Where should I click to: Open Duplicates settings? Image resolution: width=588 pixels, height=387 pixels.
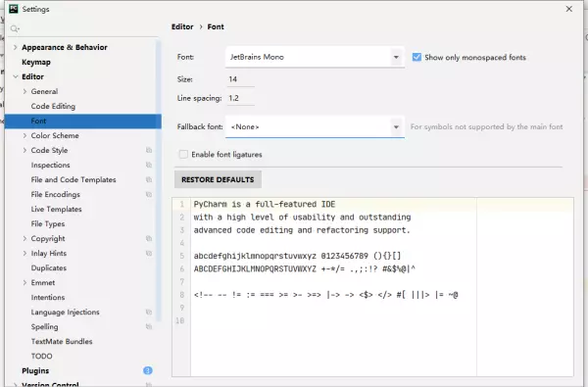(49, 267)
